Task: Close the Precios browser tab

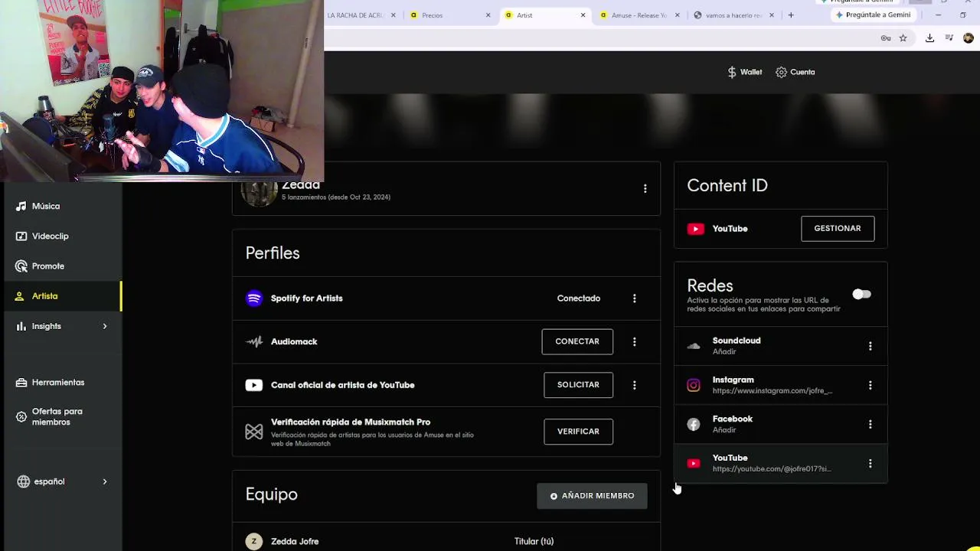Action: [x=488, y=15]
